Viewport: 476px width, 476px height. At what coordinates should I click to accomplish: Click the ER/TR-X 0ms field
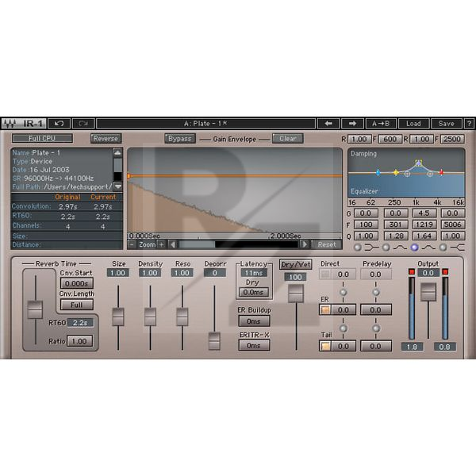pos(254,345)
